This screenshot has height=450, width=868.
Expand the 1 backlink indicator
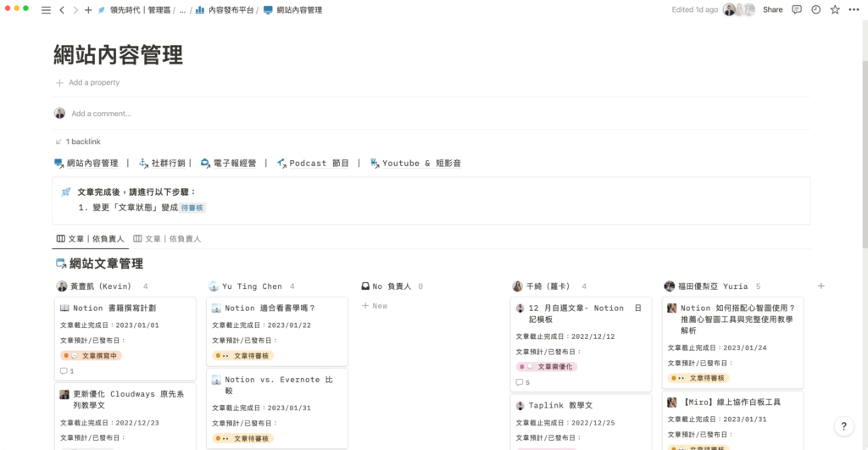[78, 142]
